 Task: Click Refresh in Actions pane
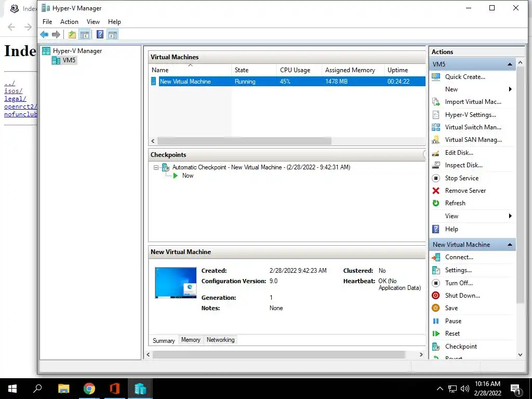(455, 203)
